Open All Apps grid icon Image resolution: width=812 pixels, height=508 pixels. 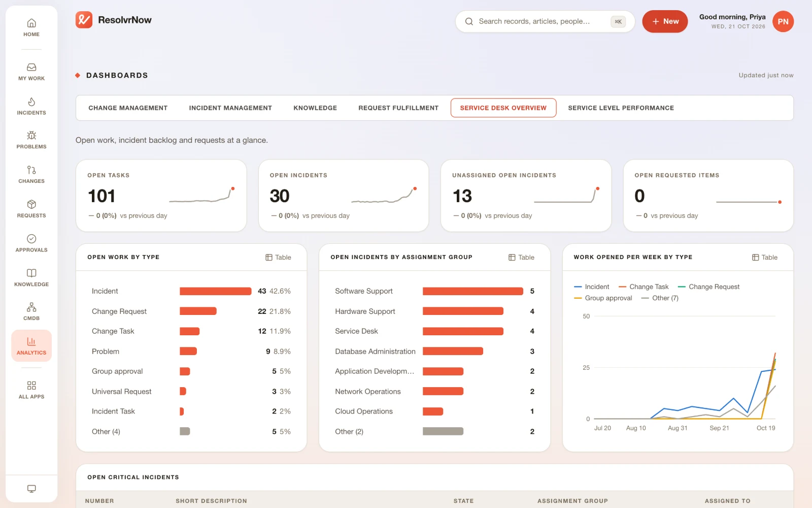[31, 386]
